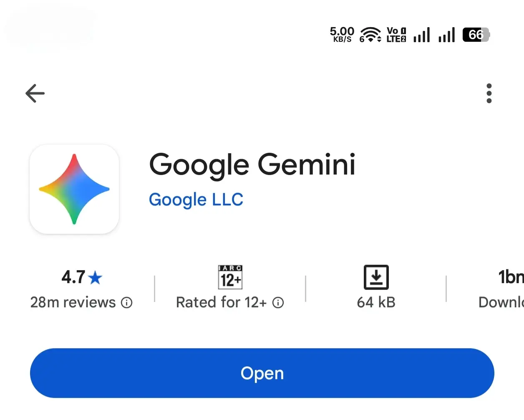
Task: Tap the network speed KB/S indicator
Action: click(342, 35)
